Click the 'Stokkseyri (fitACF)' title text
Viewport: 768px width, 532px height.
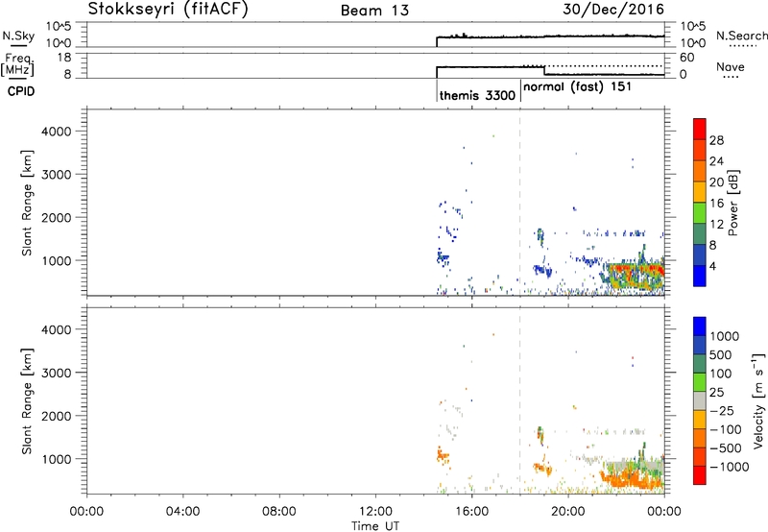tap(169, 9)
